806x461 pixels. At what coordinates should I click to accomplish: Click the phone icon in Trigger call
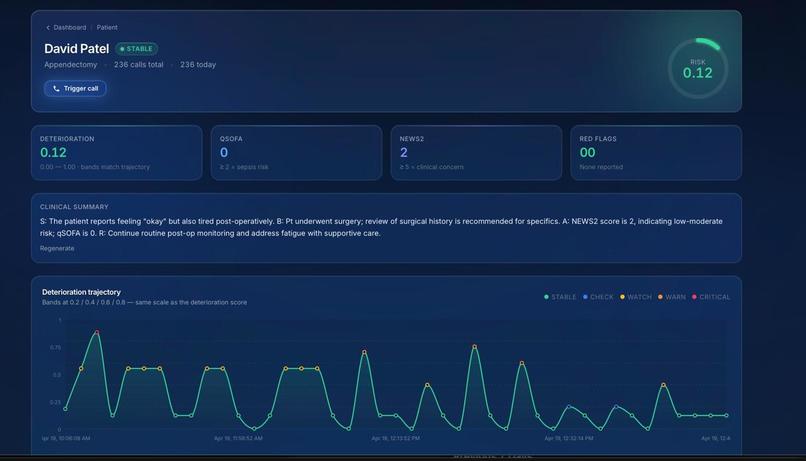[x=57, y=88]
